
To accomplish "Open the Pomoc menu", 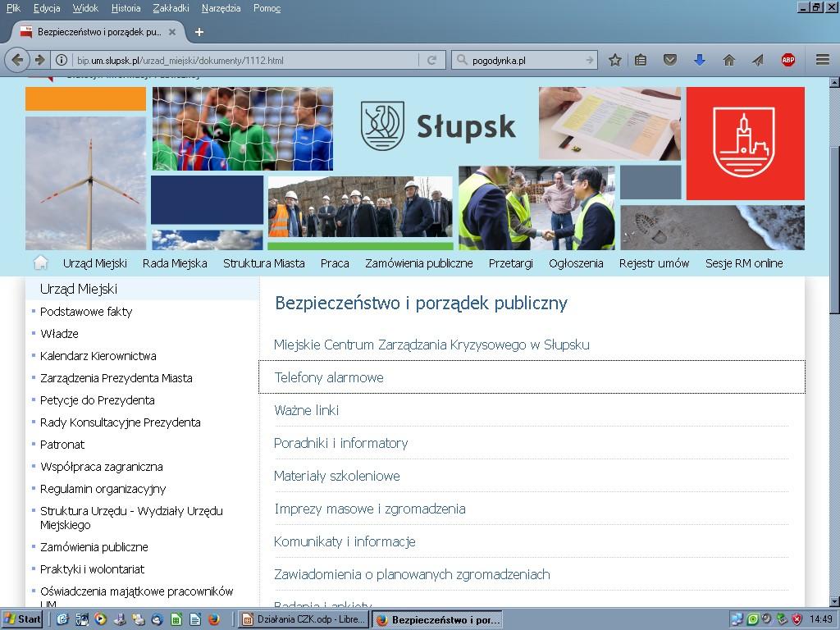I will (x=267, y=8).
